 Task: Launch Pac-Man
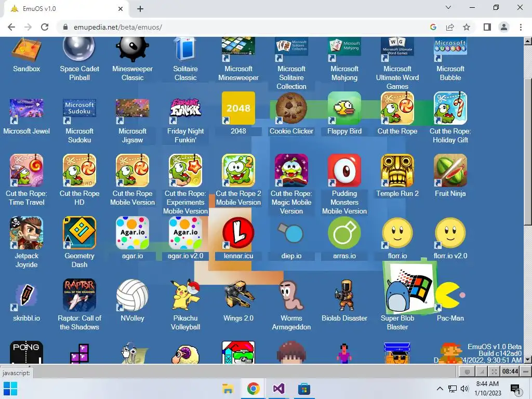pos(450,295)
